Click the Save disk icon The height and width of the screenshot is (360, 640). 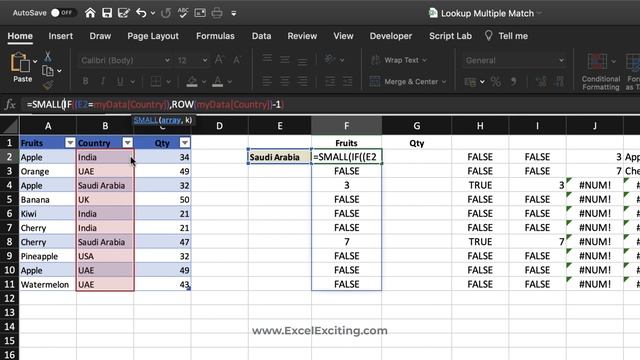(x=107, y=13)
